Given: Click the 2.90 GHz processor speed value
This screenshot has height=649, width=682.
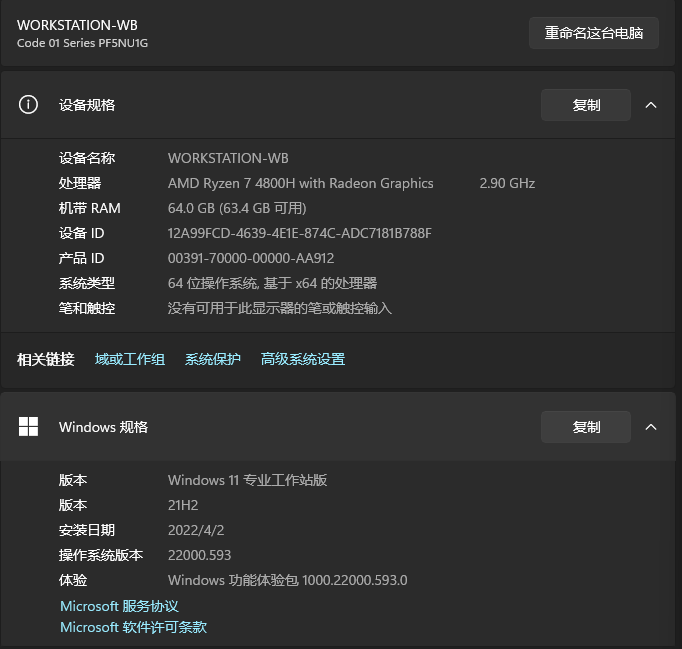Looking at the screenshot, I should point(507,183).
